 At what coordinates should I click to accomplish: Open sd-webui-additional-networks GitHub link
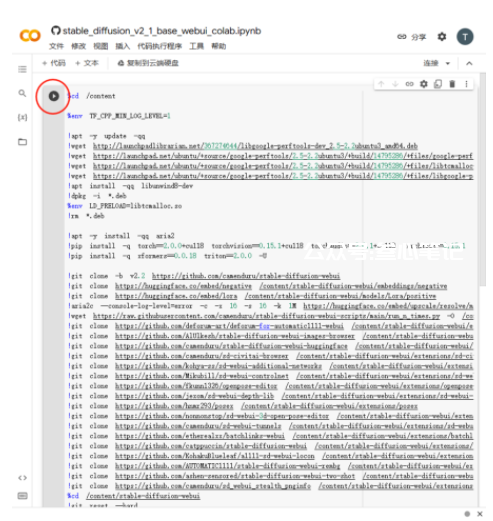[x=218, y=366]
